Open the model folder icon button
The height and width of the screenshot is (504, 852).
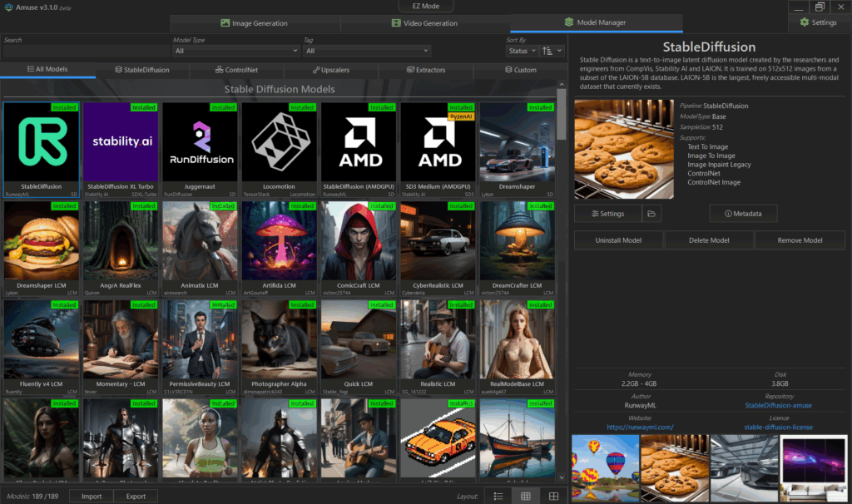tap(651, 214)
